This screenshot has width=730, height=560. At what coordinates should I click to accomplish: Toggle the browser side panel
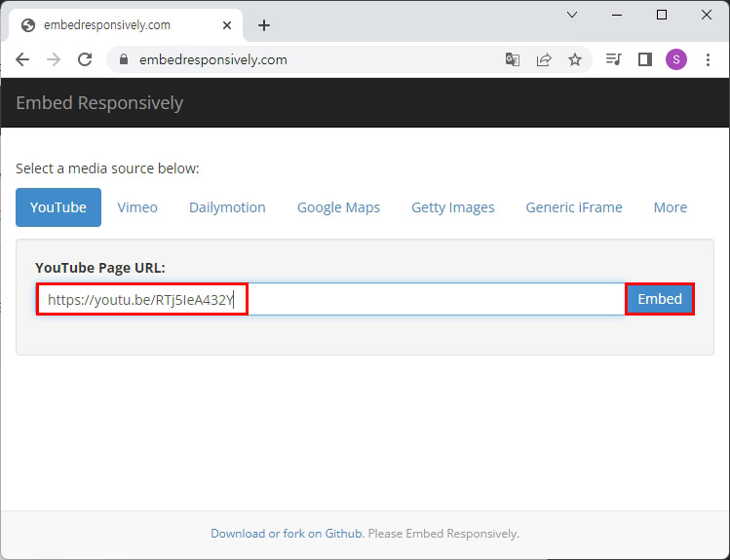645,59
